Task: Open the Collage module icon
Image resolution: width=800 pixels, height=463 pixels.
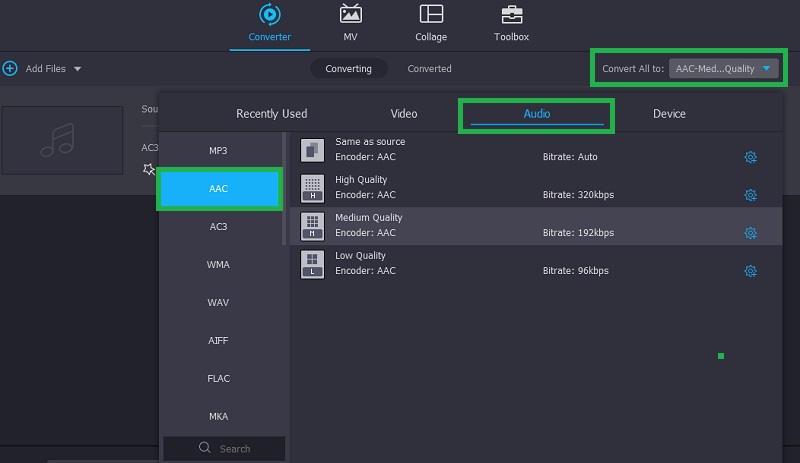Action: 431,15
